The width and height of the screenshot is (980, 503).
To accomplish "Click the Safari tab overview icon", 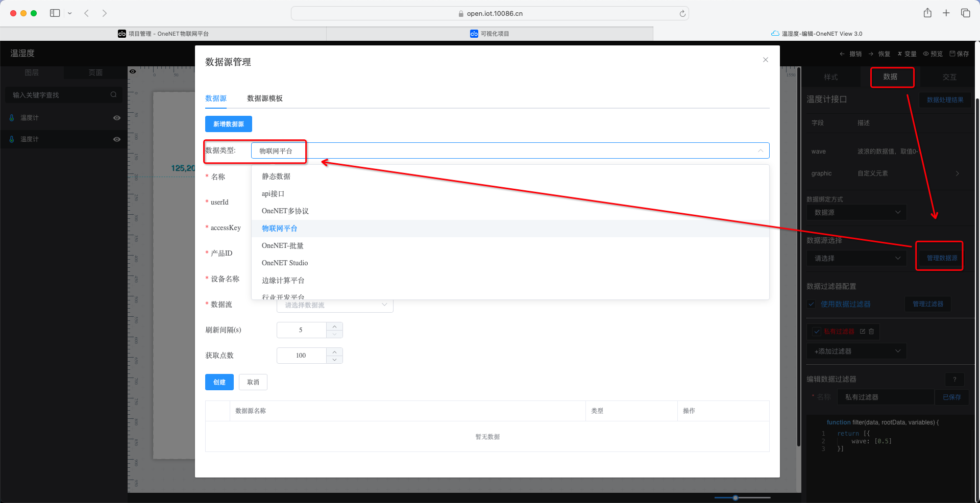I will click(x=965, y=13).
